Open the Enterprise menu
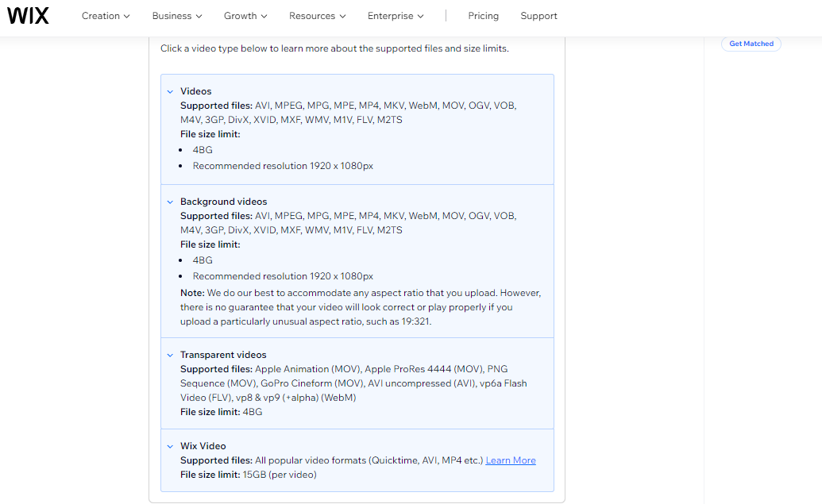This screenshot has height=504, width=822. (396, 16)
